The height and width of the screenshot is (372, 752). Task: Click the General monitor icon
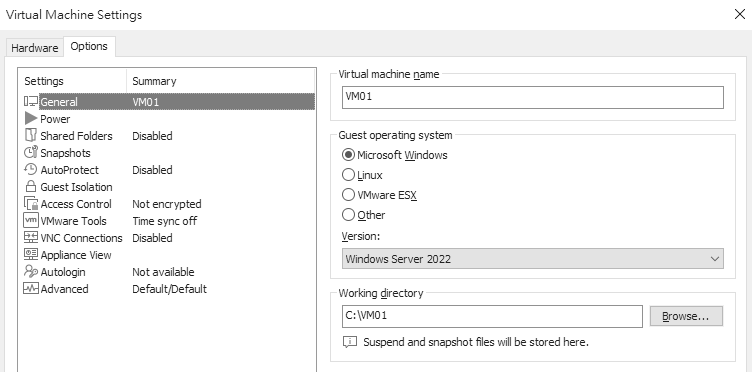coord(31,102)
